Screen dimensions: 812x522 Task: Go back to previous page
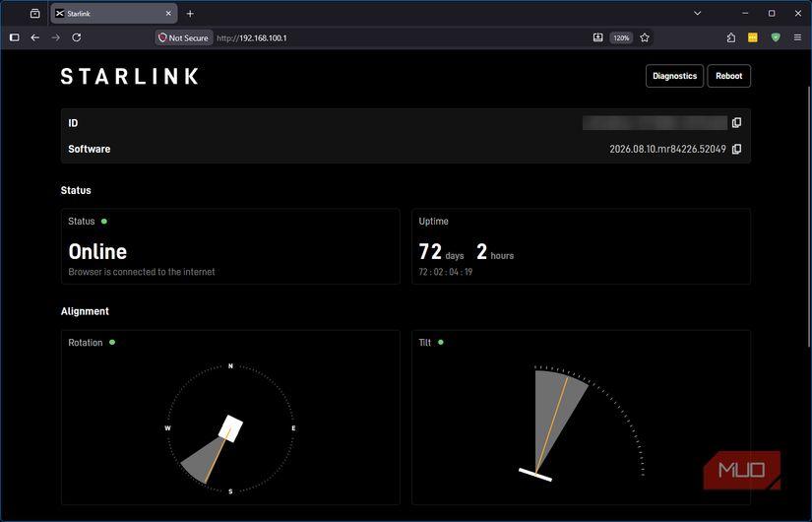tap(35, 37)
